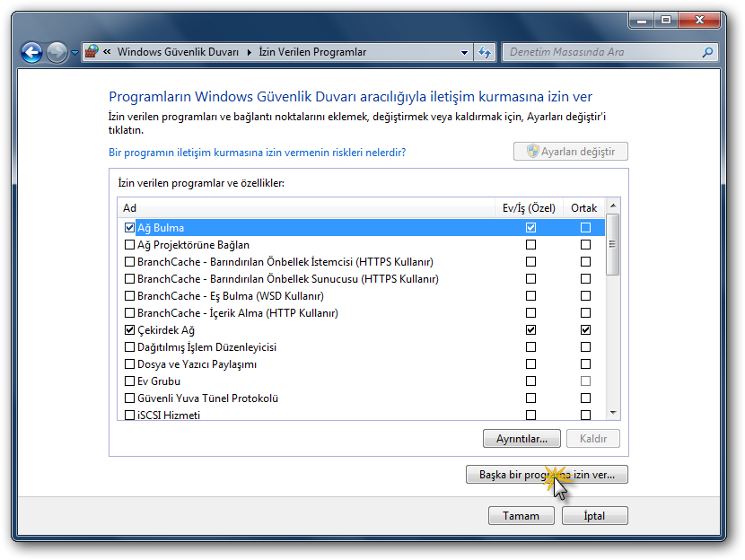Open the risks of allowing a program link
The width and height of the screenshot is (745, 560).
[257, 153]
